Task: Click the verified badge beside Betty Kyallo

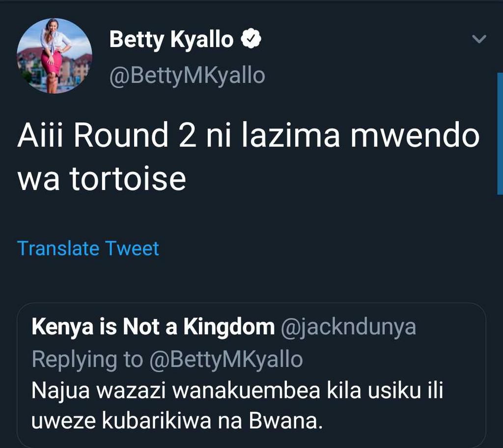Action: point(251,40)
